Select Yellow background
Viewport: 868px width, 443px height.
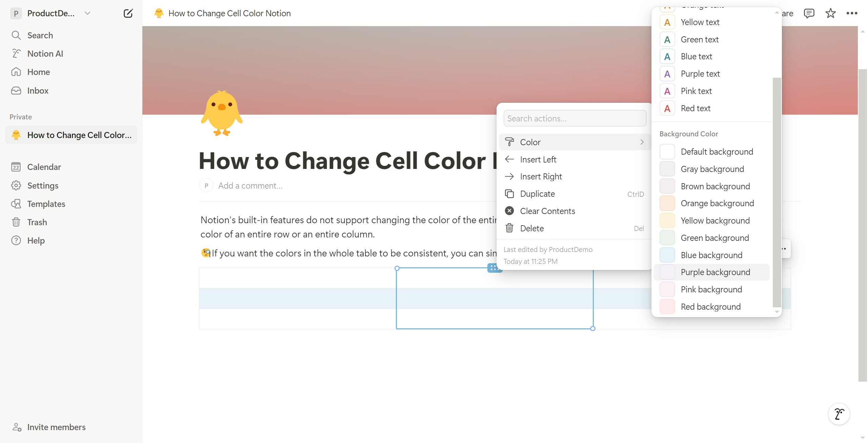point(712,220)
